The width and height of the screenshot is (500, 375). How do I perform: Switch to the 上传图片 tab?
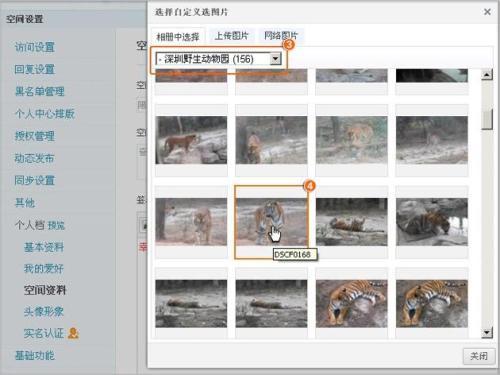(x=231, y=36)
